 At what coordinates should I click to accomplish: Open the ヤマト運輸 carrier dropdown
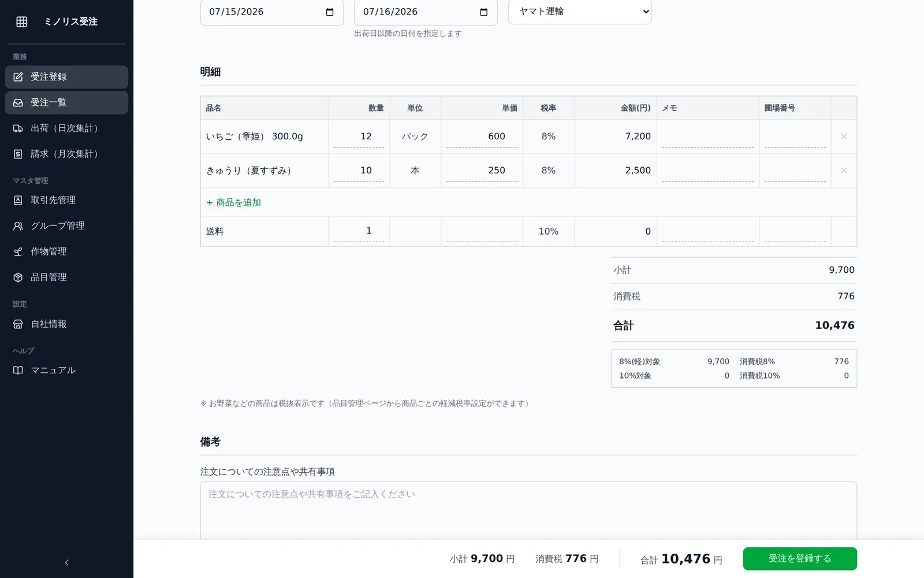(x=580, y=12)
